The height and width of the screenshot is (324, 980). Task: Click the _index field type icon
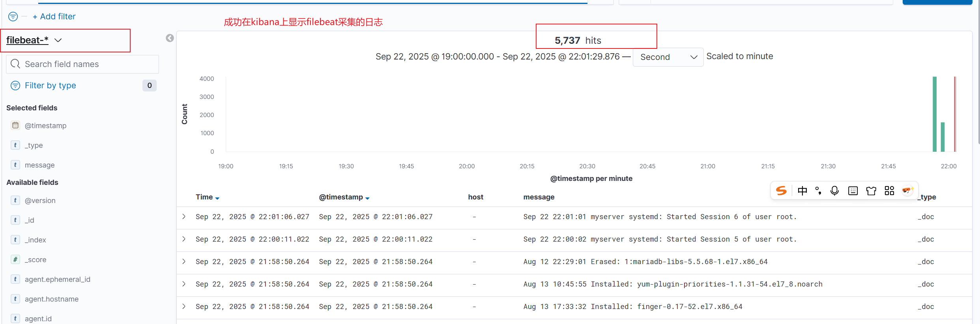(15, 240)
